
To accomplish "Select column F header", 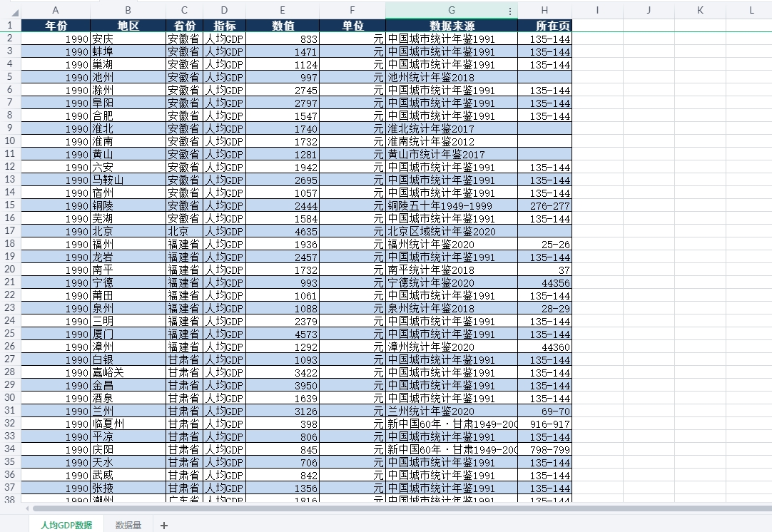I will [x=352, y=10].
